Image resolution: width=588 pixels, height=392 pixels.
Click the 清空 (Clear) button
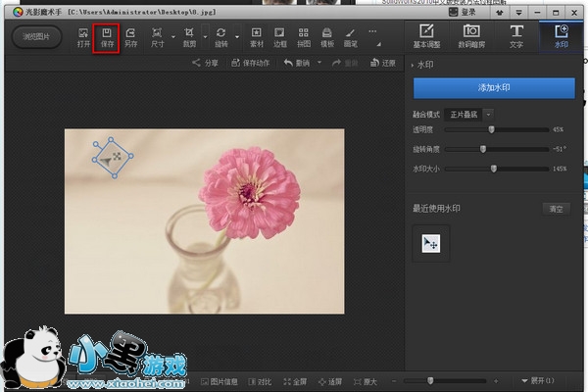556,209
